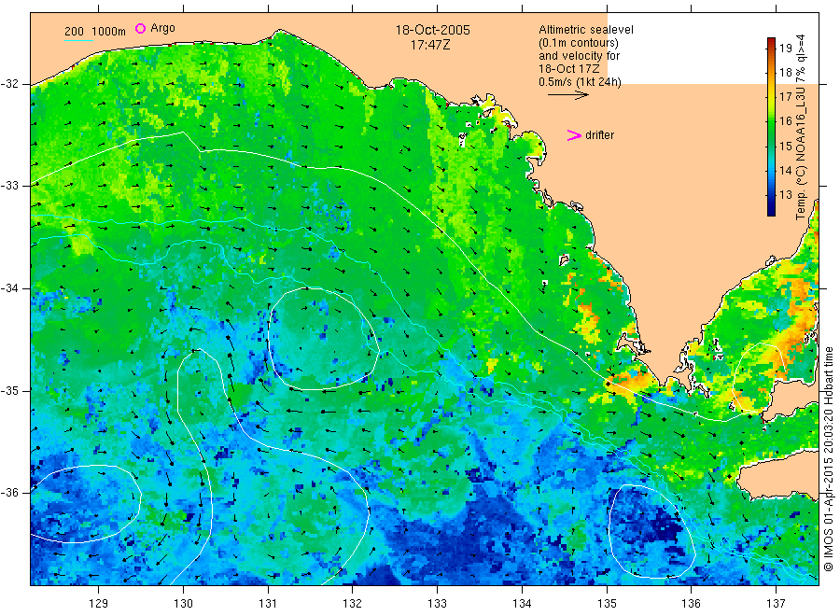Click the longitude label '129'
Image resolution: width=840 pixels, height=616 pixels.
tap(99, 603)
